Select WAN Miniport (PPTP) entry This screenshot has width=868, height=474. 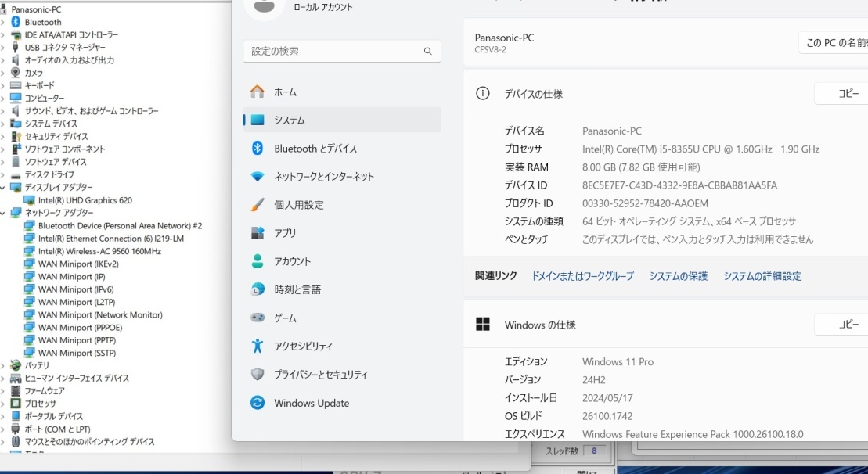[77, 340]
